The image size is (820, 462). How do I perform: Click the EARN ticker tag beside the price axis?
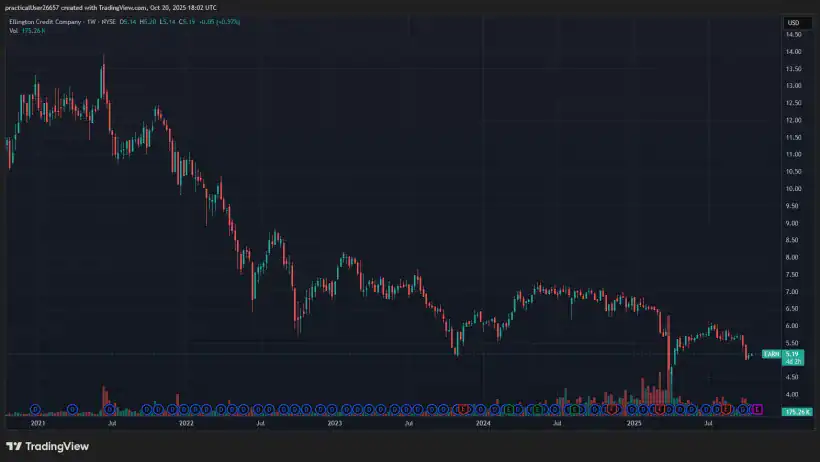click(771, 354)
